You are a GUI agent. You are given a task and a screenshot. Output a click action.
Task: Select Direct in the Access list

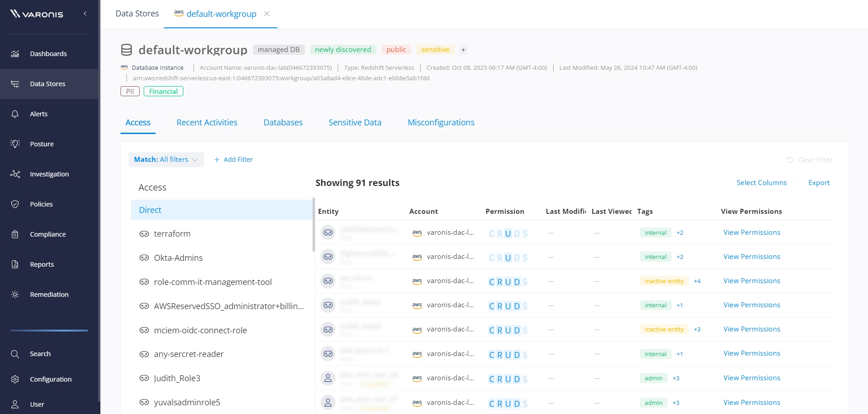(221, 210)
